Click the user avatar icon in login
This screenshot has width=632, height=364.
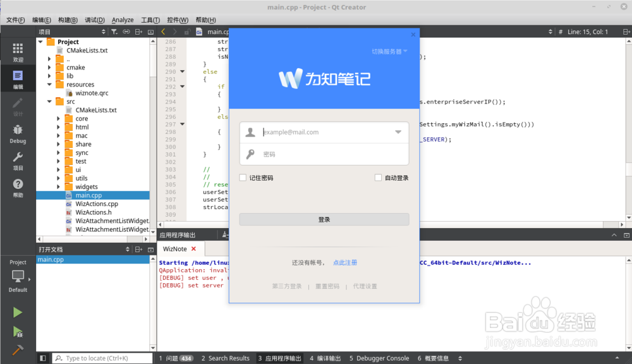point(250,132)
